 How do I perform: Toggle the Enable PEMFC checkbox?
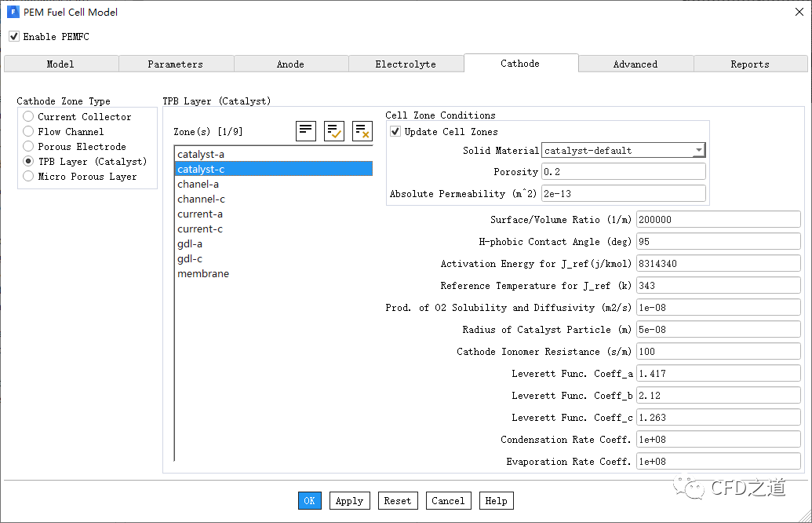click(x=14, y=36)
